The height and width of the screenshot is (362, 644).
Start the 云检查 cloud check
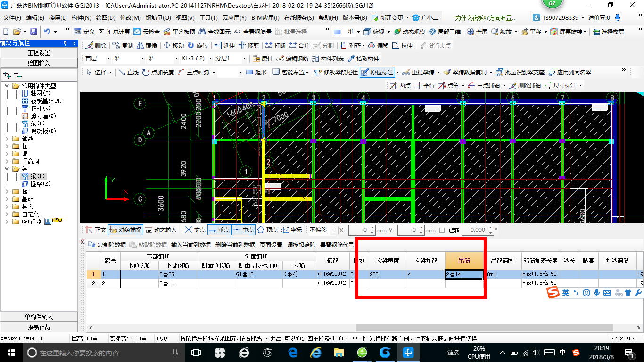tap(147, 32)
